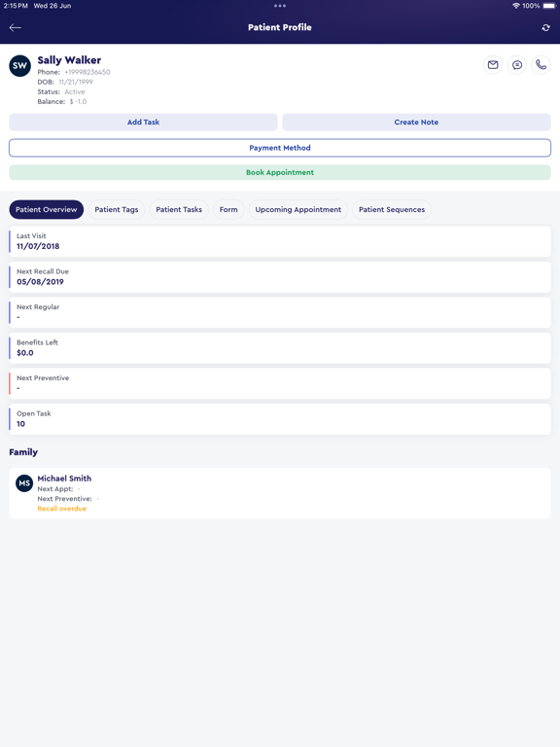This screenshot has width=560, height=747.
Task: Open the Open Task card
Action: (280, 419)
